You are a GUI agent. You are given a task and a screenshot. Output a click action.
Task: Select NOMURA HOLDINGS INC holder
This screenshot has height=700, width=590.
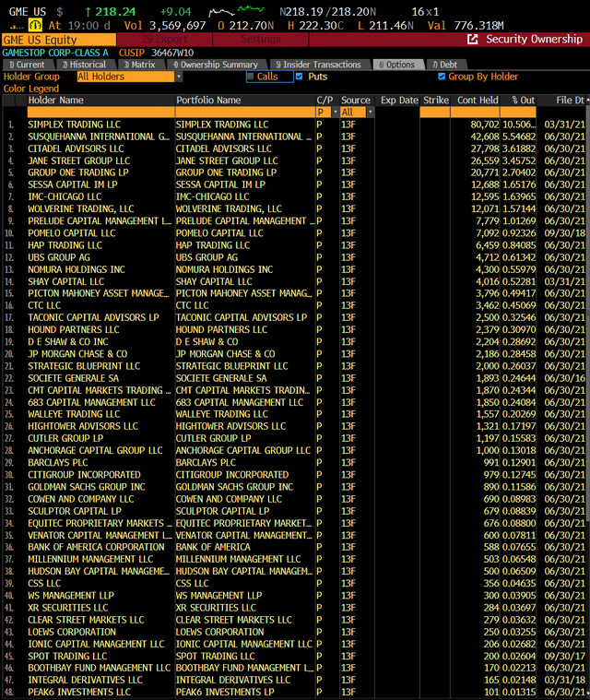(x=77, y=269)
